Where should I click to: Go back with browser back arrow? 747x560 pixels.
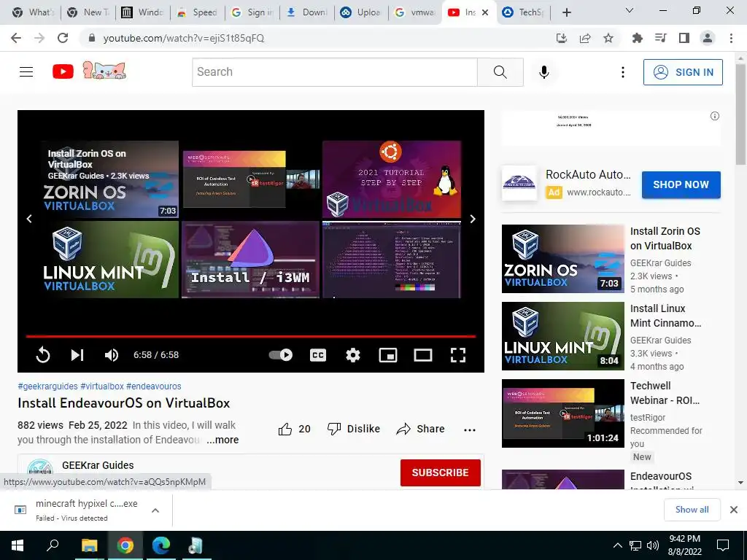(16, 38)
